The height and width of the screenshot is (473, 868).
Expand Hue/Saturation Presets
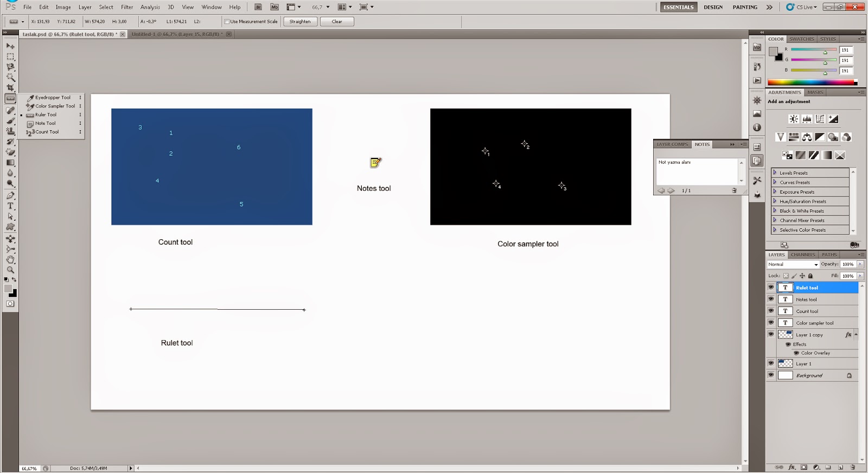(x=775, y=201)
